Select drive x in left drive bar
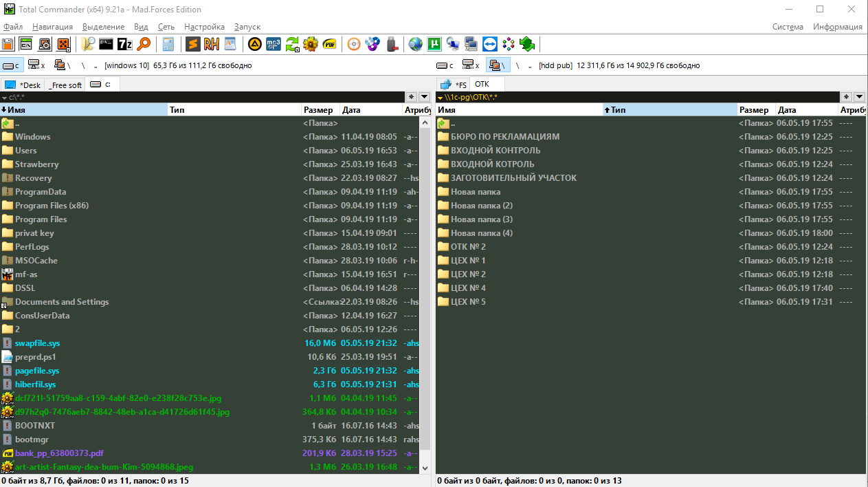 pyautogui.click(x=36, y=65)
